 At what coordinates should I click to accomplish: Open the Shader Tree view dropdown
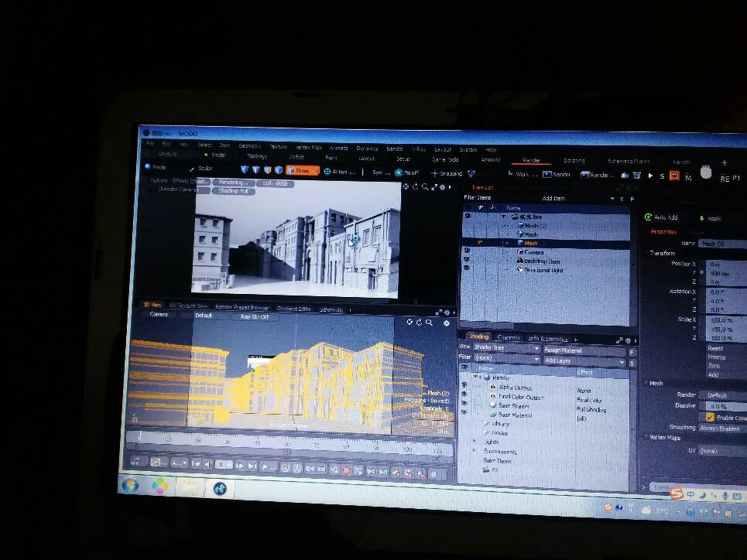(x=506, y=347)
